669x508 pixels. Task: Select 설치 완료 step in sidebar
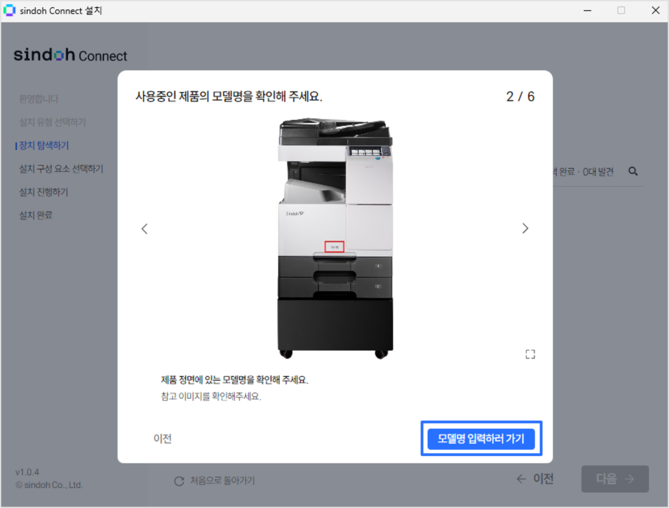(x=35, y=215)
